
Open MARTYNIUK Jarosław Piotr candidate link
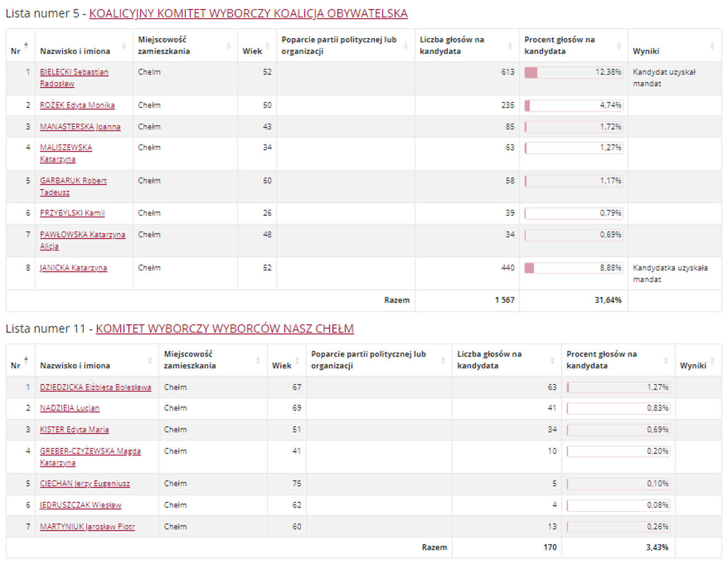click(x=87, y=527)
